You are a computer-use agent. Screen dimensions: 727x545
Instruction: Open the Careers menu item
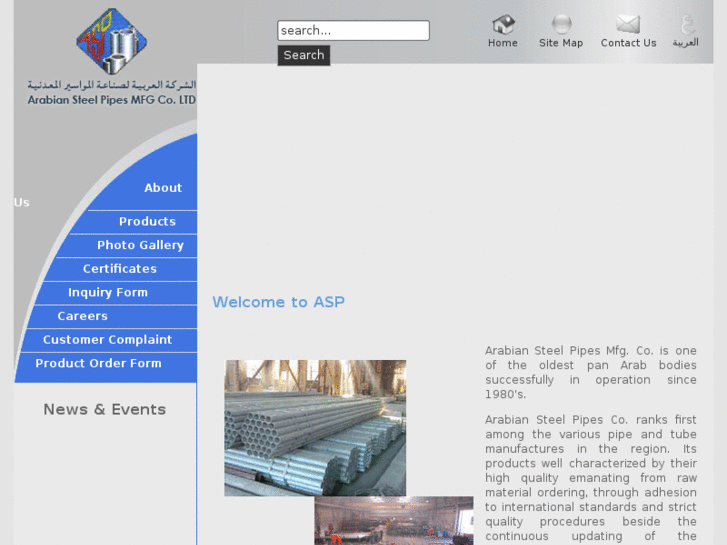[83, 316]
